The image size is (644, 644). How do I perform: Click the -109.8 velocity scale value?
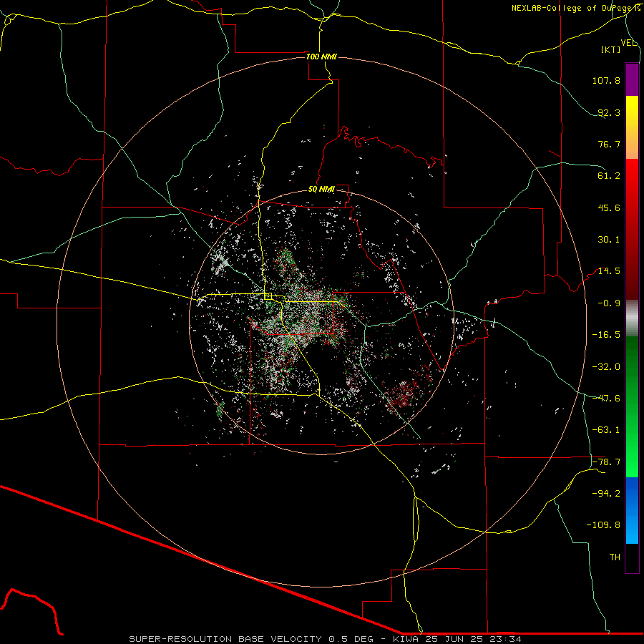coord(603,525)
